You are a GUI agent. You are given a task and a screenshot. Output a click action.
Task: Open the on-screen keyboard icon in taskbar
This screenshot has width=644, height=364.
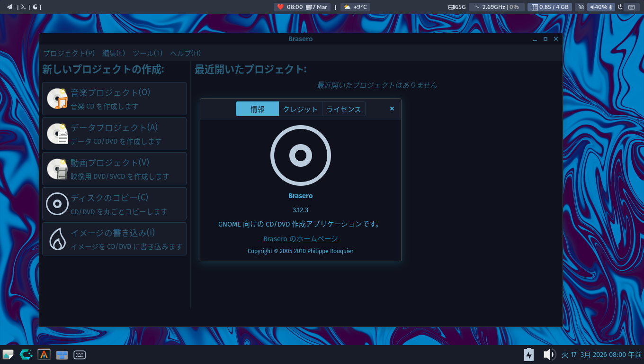click(80, 355)
